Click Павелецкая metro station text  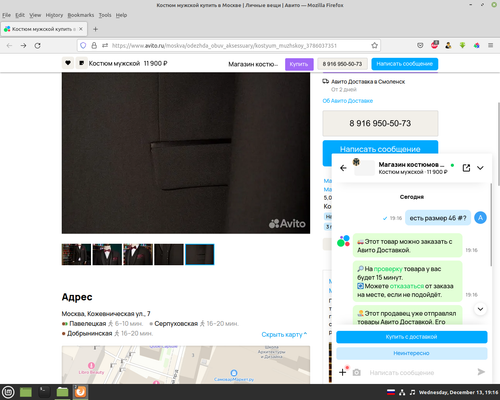pyautogui.click(x=87, y=323)
